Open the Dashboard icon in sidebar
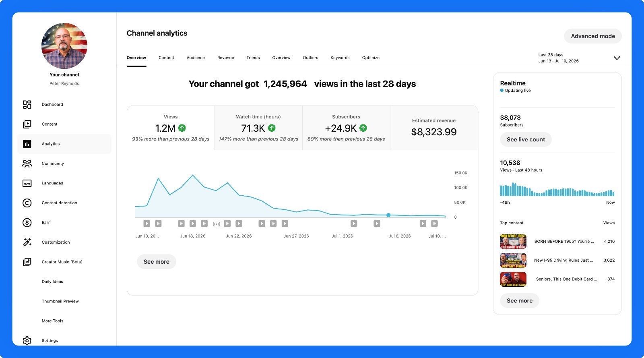The height and width of the screenshot is (358, 644). click(27, 105)
